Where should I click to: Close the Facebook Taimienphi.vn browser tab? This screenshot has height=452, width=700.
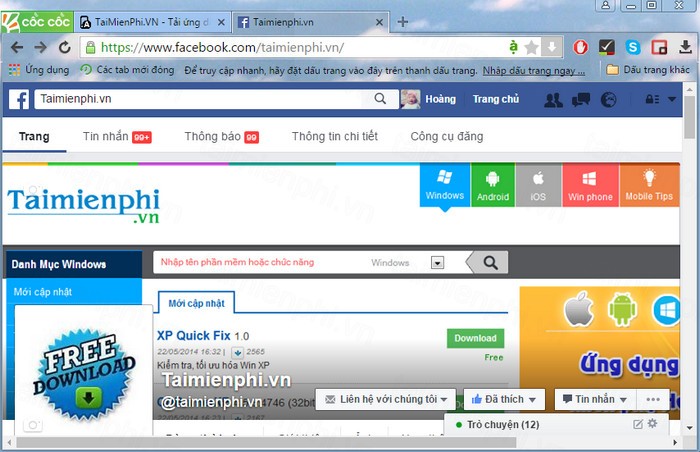pos(379,22)
